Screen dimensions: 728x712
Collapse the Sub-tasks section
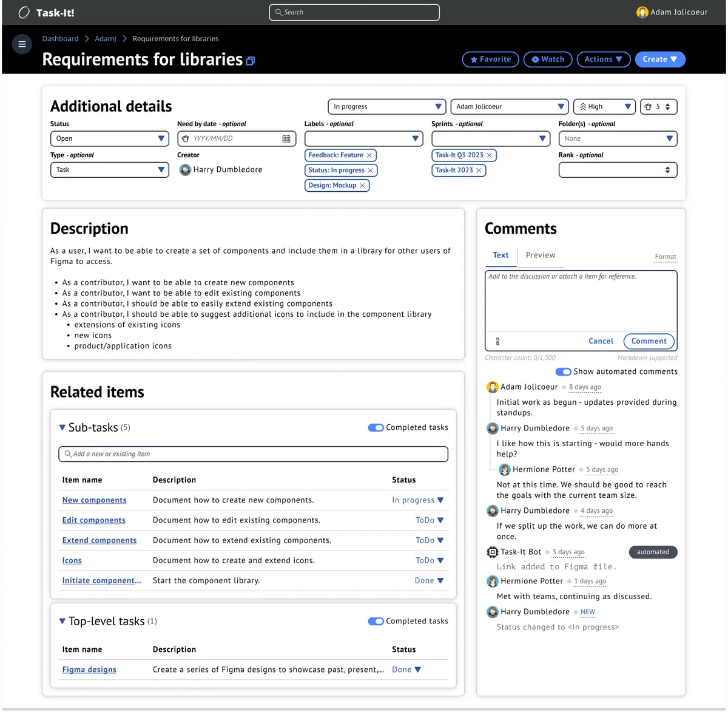coord(62,427)
